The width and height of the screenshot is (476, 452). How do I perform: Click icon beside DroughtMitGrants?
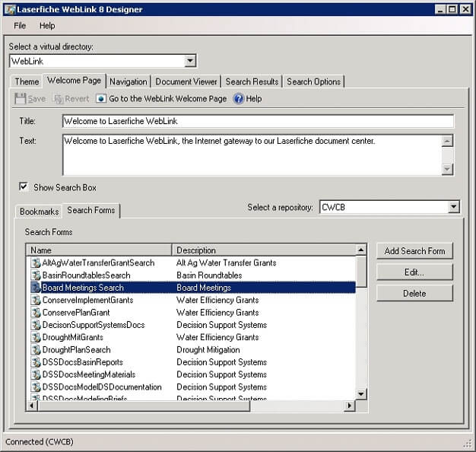[x=36, y=337]
